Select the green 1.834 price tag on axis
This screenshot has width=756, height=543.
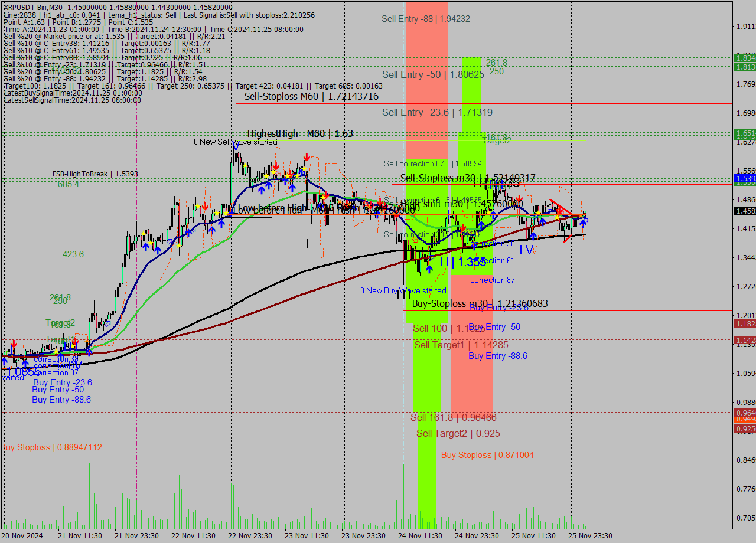coord(745,58)
